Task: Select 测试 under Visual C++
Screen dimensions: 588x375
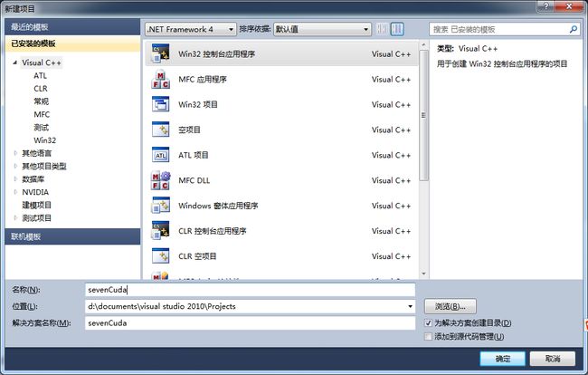Action: pyautogui.click(x=41, y=127)
